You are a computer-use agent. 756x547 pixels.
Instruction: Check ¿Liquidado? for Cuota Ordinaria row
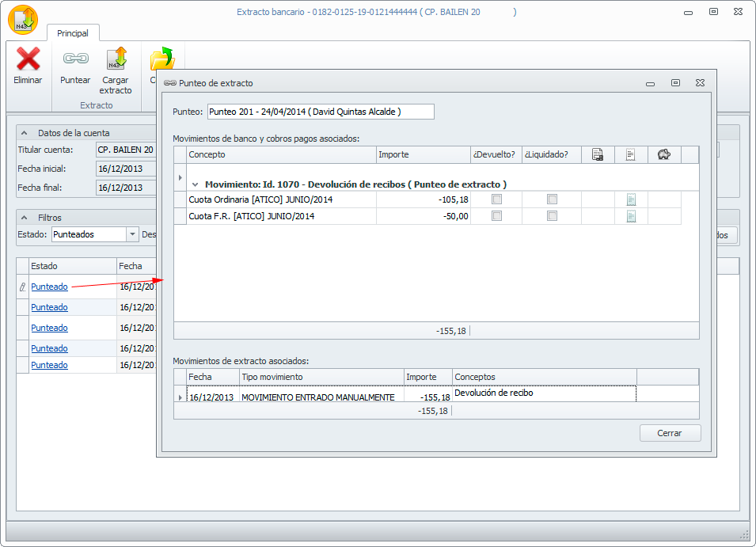tap(552, 199)
